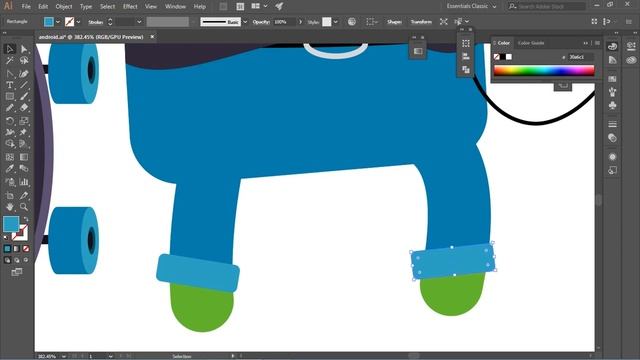The height and width of the screenshot is (360, 640).
Task: Select the Selection tool (black arrow)
Action: click(x=10, y=49)
